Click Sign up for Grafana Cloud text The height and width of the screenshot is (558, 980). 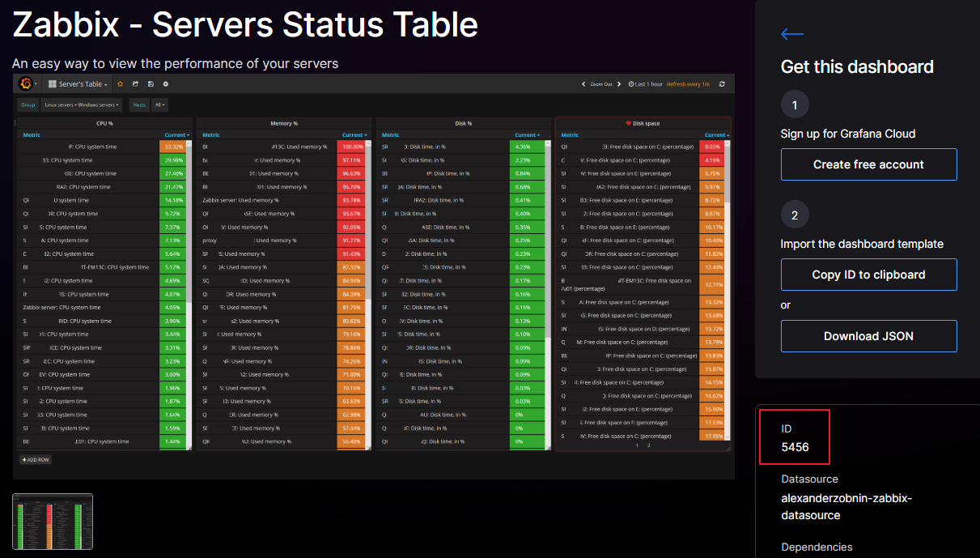[x=848, y=134]
